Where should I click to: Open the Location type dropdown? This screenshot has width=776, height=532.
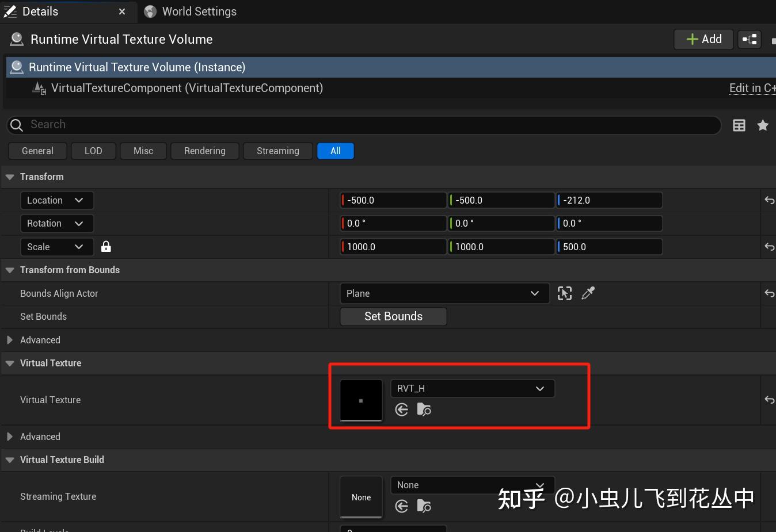(x=56, y=200)
